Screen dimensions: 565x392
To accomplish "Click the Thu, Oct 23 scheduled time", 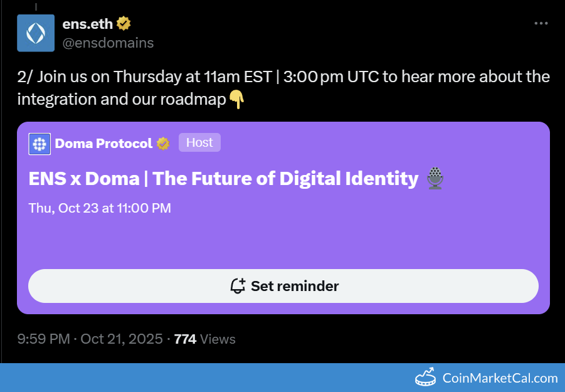I will pos(100,208).
